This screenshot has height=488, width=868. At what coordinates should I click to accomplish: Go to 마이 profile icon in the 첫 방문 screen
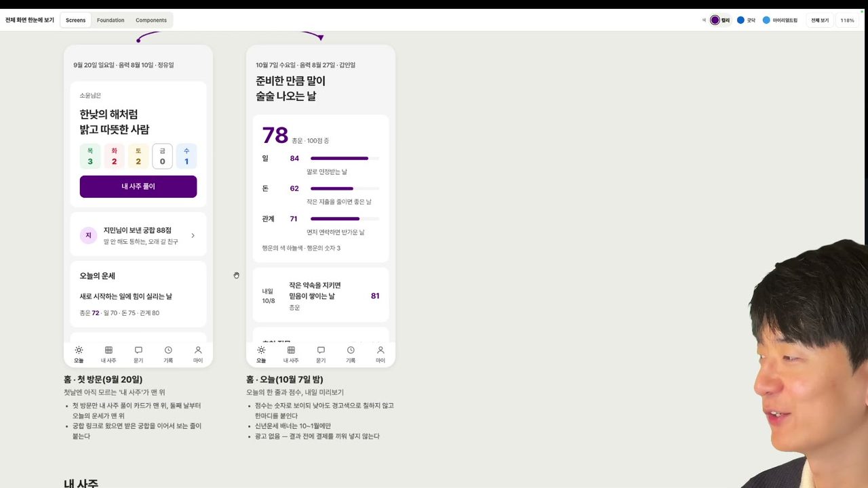[198, 350]
